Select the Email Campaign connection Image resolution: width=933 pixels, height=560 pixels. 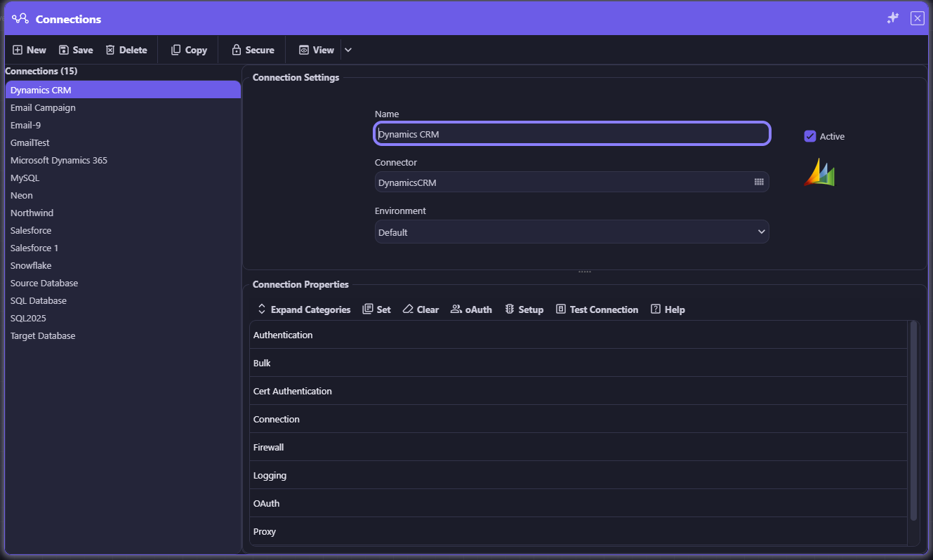[x=123, y=107]
